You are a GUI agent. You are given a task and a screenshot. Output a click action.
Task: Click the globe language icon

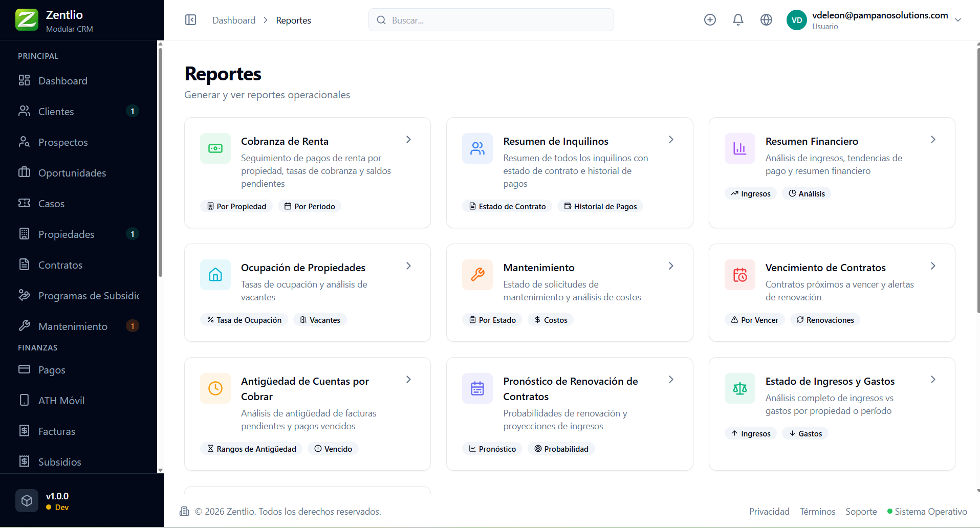click(x=766, y=20)
